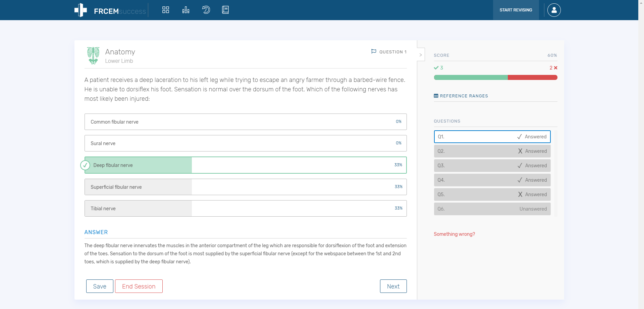
Task: Open the revision history icon
Action: tap(206, 10)
